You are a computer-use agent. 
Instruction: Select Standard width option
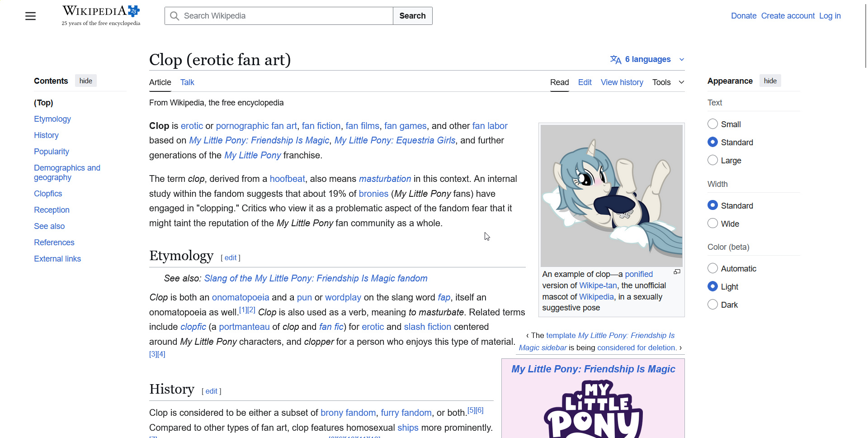point(712,205)
